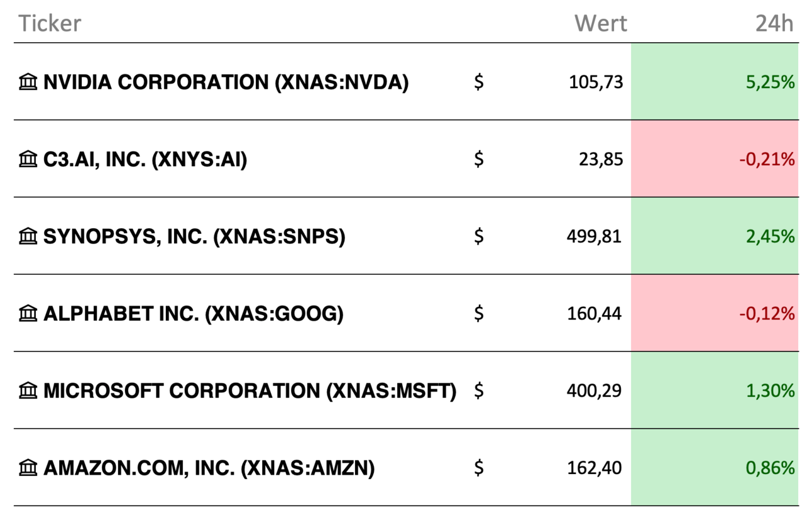
Task: Open SYNOPSYS, INC. (XNAS:SNPS) ticker name
Action: click(x=194, y=237)
